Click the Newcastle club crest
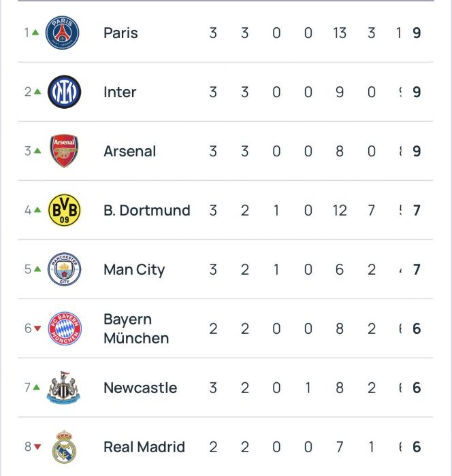This screenshot has height=476, width=452. coord(64,388)
